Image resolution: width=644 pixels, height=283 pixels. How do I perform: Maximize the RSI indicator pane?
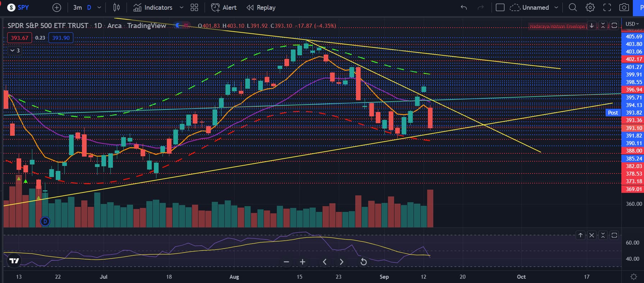[x=615, y=235]
